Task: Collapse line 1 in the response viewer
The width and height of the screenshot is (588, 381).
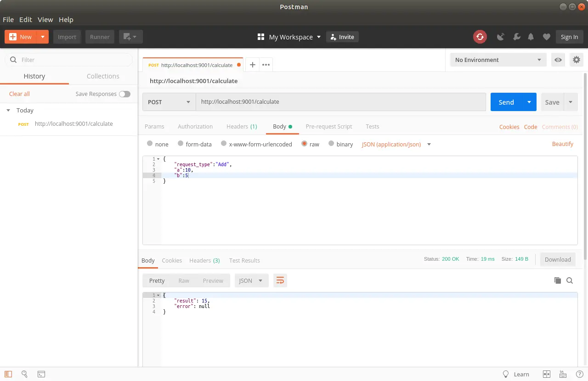Action: [x=158, y=295]
